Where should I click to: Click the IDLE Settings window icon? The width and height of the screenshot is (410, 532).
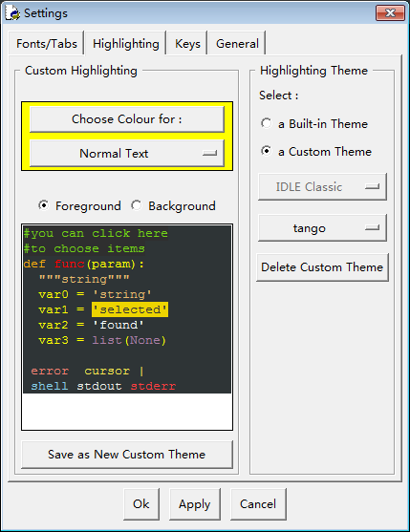coord(12,12)
